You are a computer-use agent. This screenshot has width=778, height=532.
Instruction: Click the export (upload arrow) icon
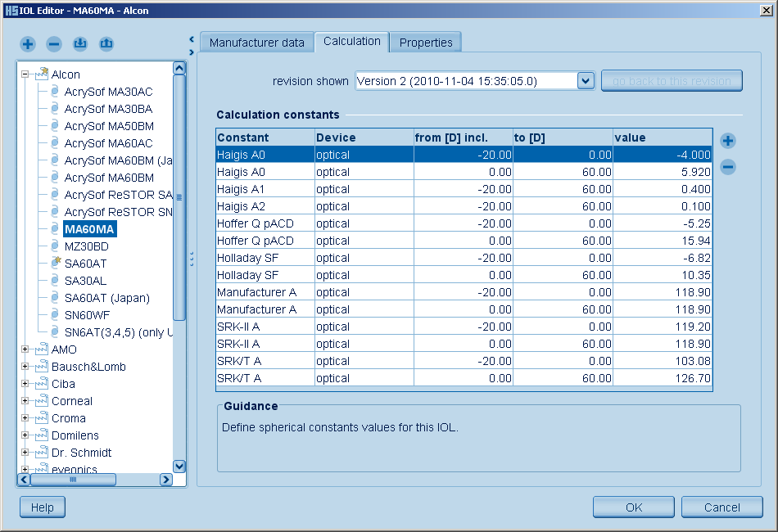coord(106,43)
